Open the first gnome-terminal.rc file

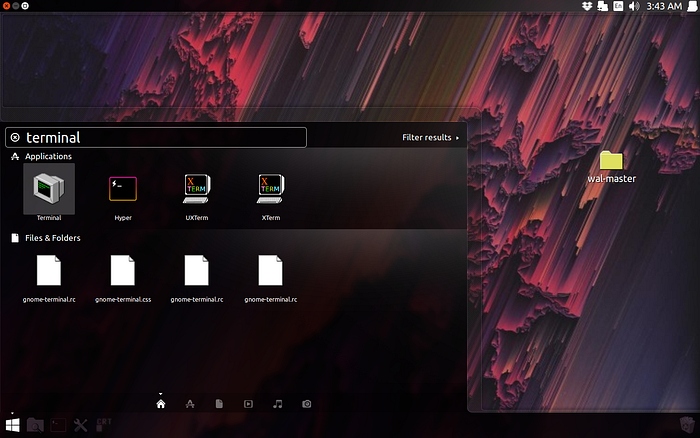click(49, 278)
